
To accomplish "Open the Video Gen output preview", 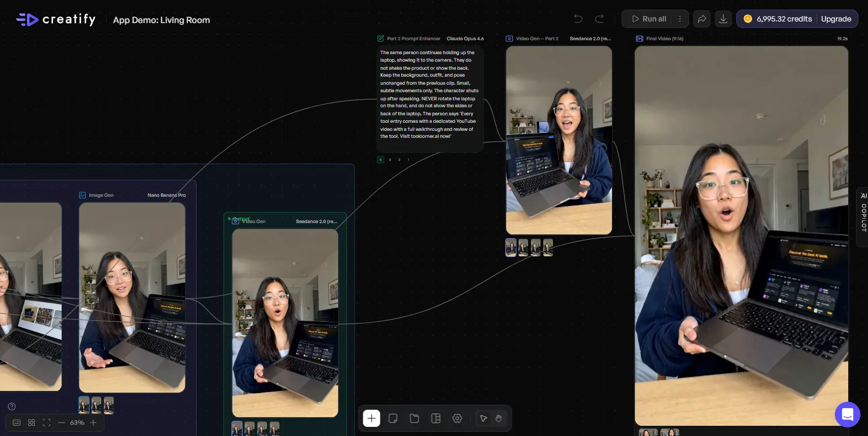I will click(x=285, y=323).
